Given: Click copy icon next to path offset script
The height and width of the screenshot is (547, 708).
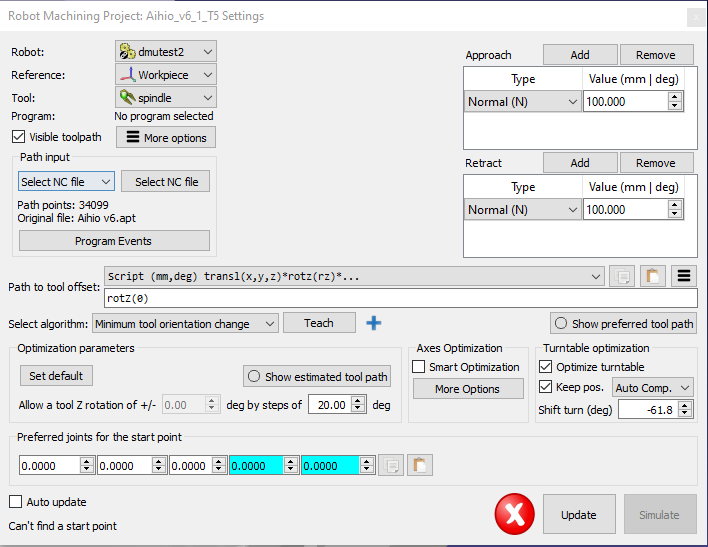Looking at the screenshot, I should point(621,276).
